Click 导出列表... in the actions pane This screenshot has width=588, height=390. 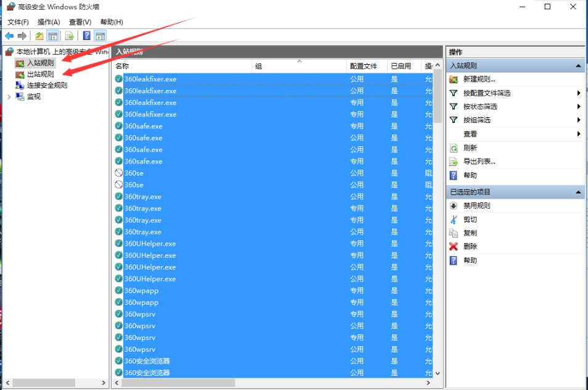480,162
